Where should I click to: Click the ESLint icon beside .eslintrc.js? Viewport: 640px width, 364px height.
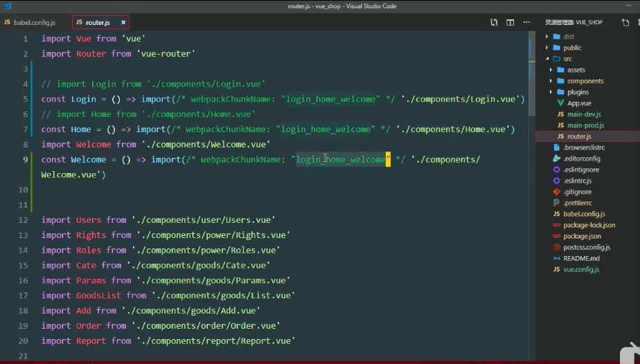click(x=556, y=180)
